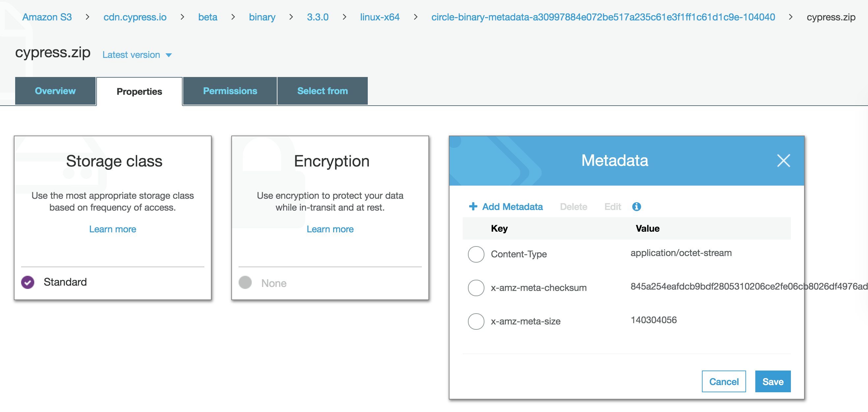
Task: Open the Latest version dropdown
Action: click(131, 55)
